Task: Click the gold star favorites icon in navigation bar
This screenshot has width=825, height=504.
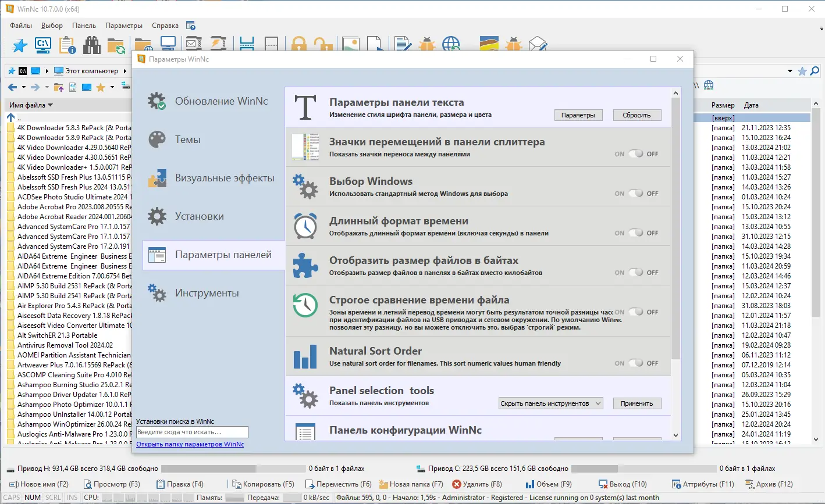Action: pyautogui.click(x=101, y=87)
